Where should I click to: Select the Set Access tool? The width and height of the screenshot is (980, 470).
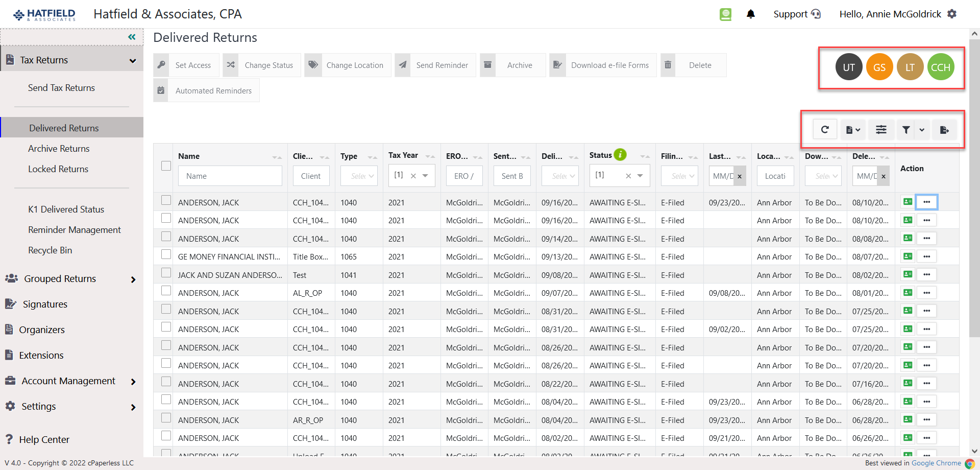coord(193,65)
